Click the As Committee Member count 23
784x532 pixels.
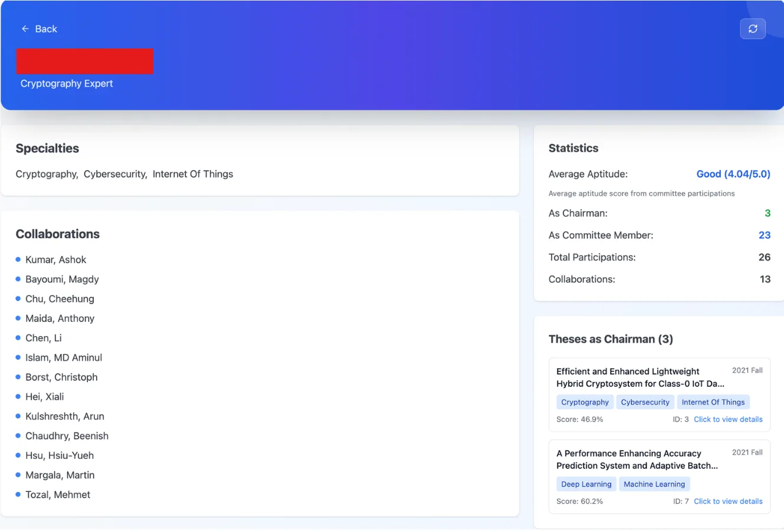(765, 235)
